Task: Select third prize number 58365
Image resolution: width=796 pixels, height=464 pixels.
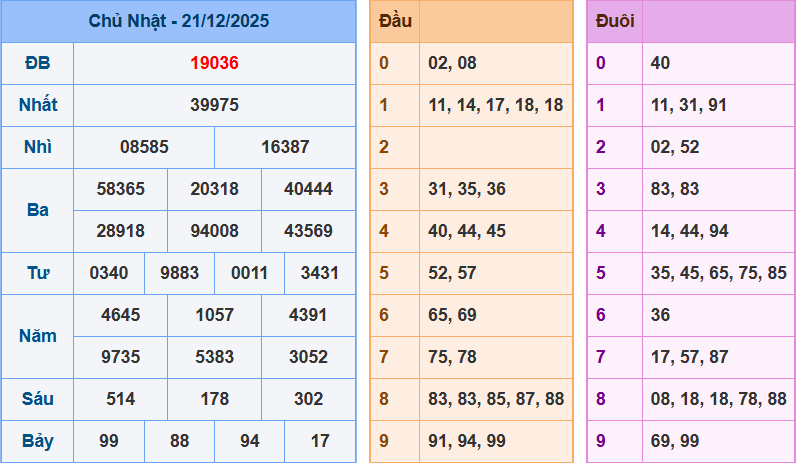Action: (x=120, y=189)
